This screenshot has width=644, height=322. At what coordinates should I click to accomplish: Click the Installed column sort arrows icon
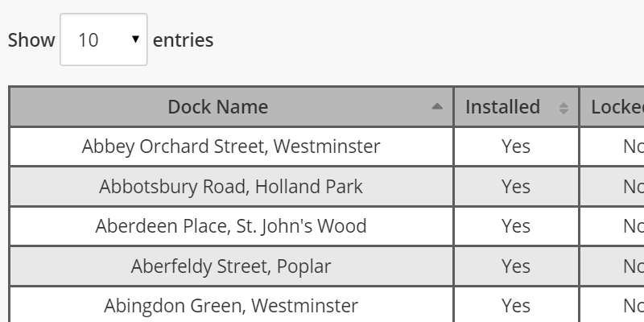pyautogui.click(x=563, y=108)
